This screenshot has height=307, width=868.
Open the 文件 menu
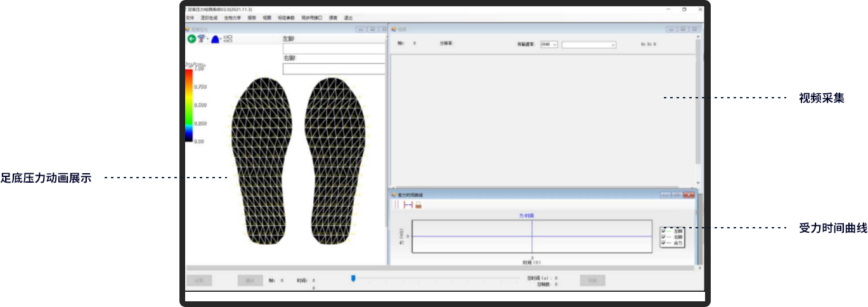190,18
